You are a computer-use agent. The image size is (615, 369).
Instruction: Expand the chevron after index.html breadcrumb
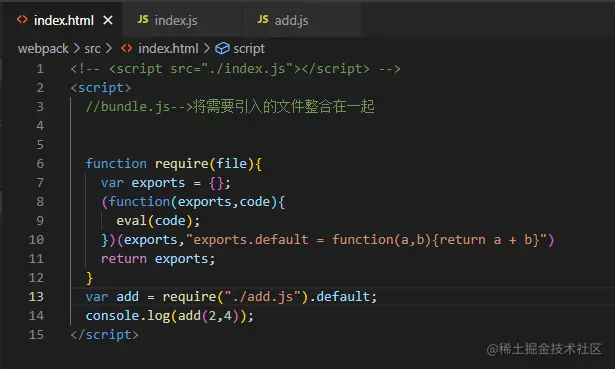[207, 49]
